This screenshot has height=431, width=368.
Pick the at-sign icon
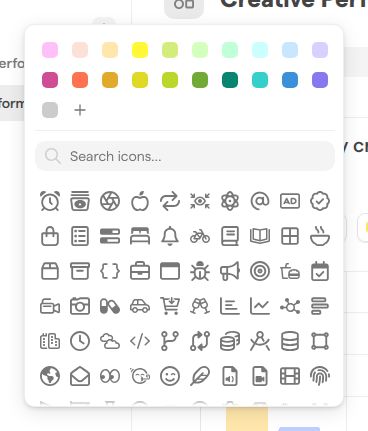coord(260,201)
